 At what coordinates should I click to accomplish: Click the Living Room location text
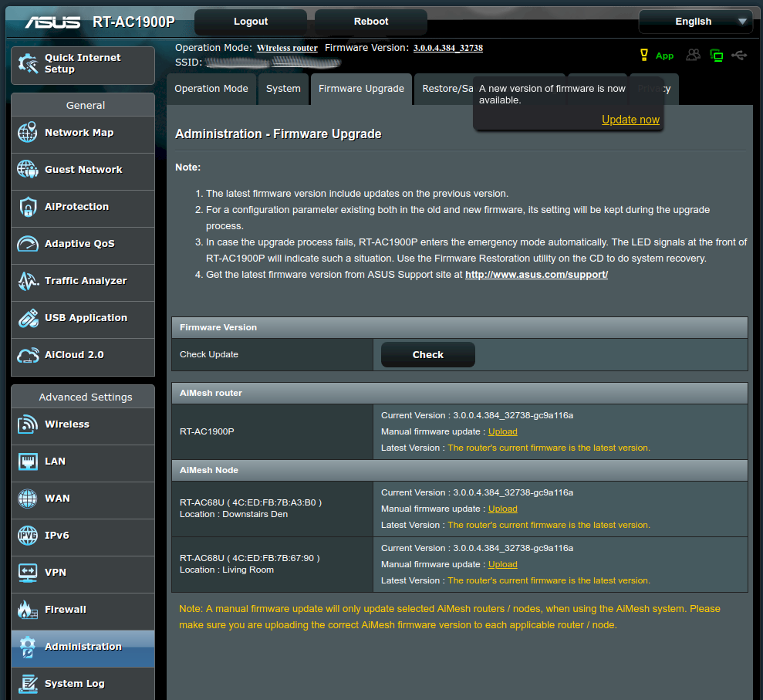point(227,570)
